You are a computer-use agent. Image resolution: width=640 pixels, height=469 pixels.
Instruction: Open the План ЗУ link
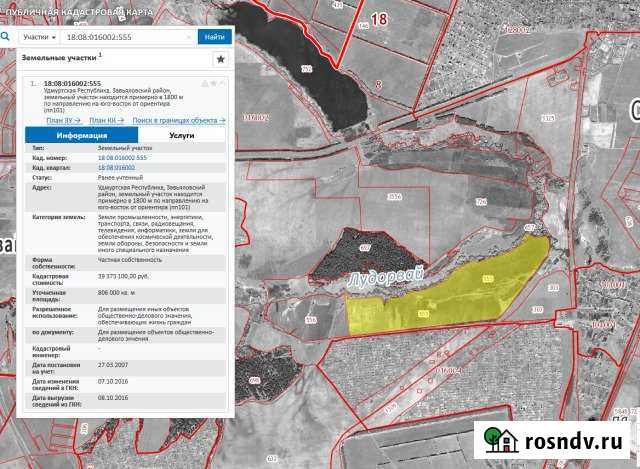pos(62,120)
